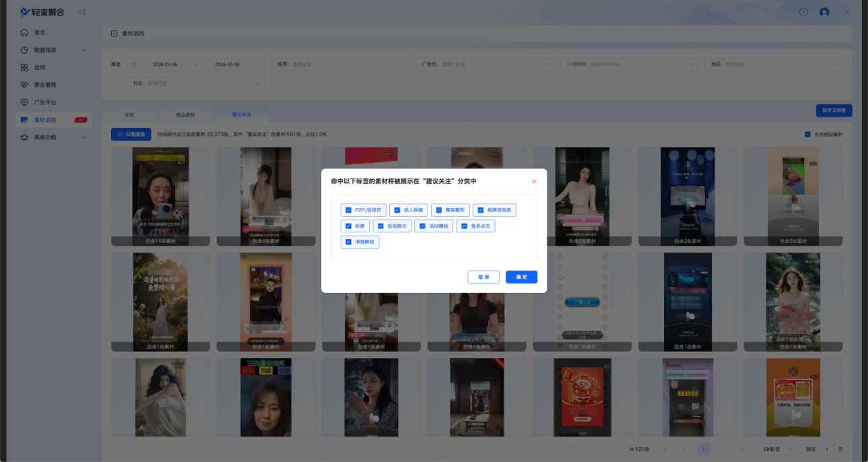Screen dimensions: 868x462
Task: Click the back arrow next to 素材巡检 title
Action: 114,34
